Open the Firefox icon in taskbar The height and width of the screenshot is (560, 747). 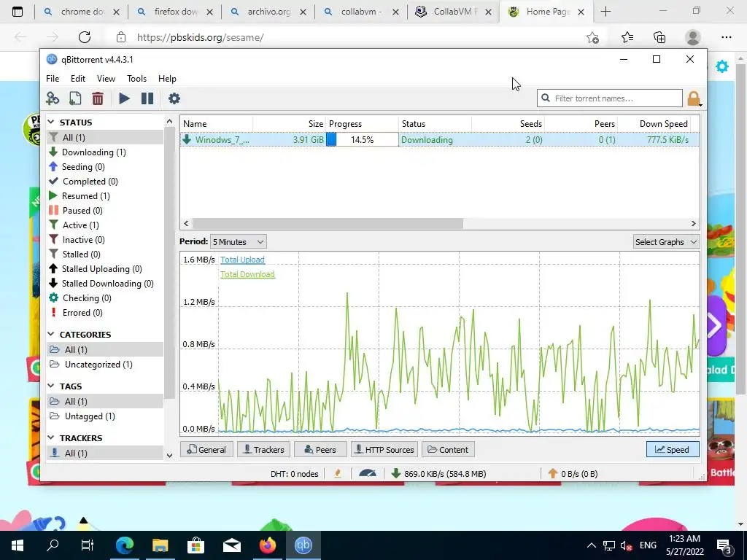(x=268, y=545)
